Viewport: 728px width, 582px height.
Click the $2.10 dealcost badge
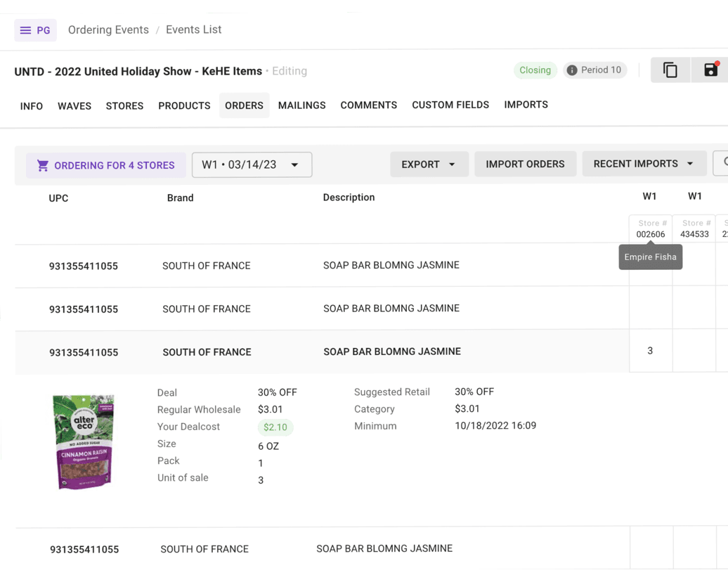coord(275,427)
